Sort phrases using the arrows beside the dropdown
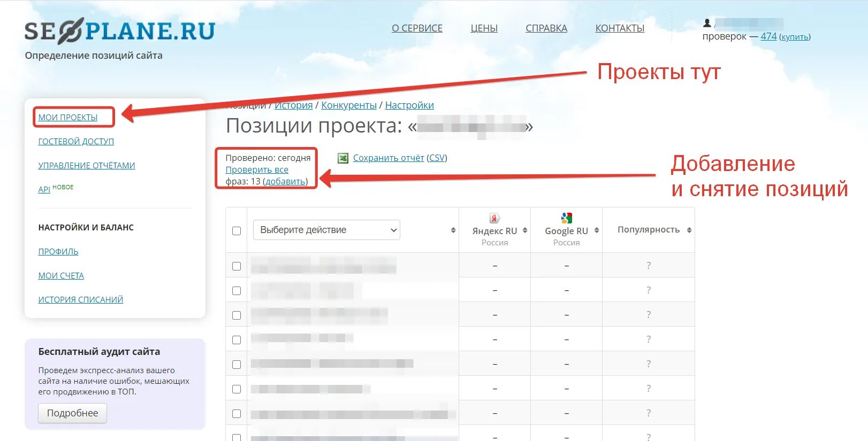This screenshot has height=441, width=868. click(x=453, y=230)
